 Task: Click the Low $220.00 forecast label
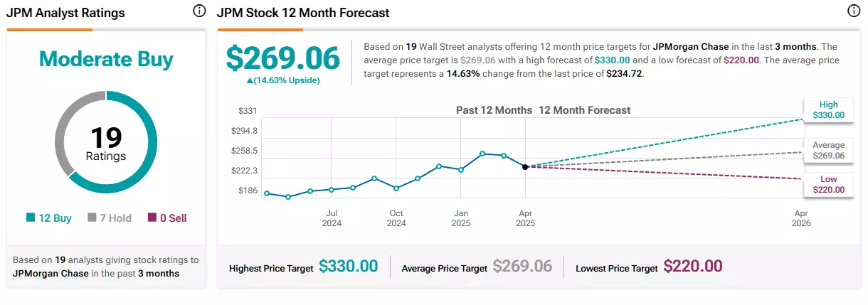point(829,184)
